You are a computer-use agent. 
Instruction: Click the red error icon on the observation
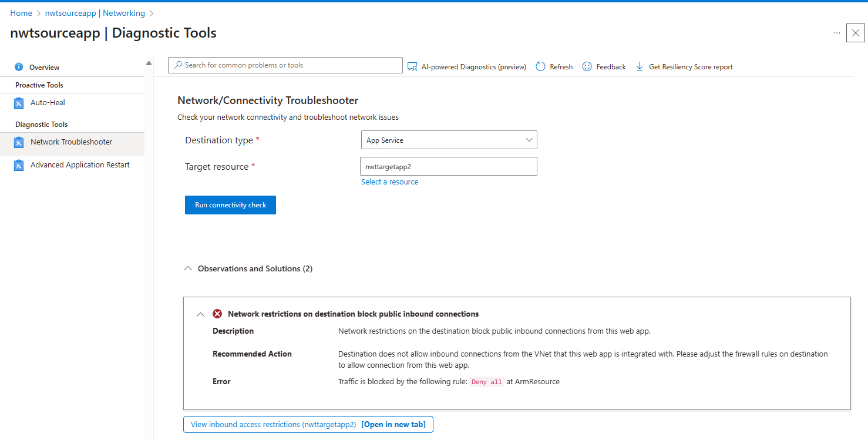[217, 313]
